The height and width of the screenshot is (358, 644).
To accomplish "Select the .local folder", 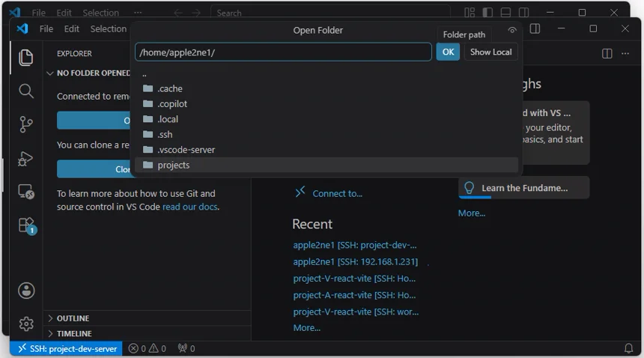I will click(326, 119).
